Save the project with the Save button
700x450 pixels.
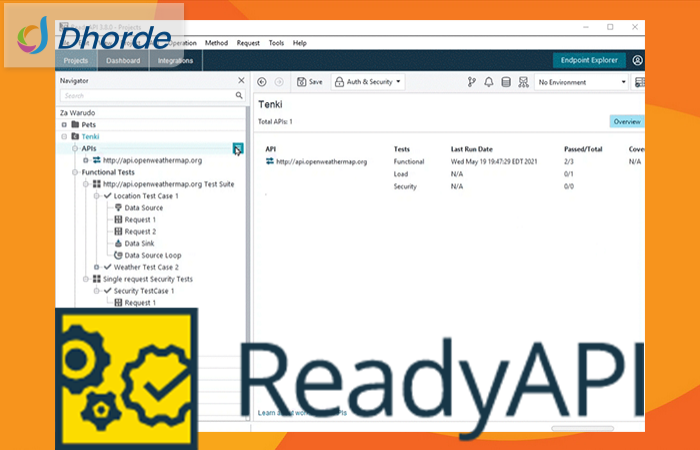click(310, 82)
